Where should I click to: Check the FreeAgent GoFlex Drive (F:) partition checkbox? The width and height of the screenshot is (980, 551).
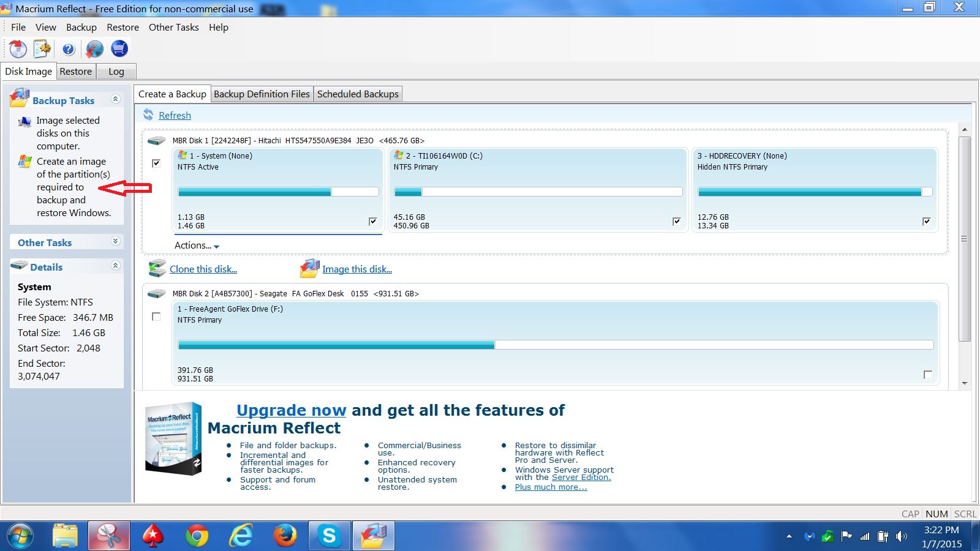(x=928, y=374)
